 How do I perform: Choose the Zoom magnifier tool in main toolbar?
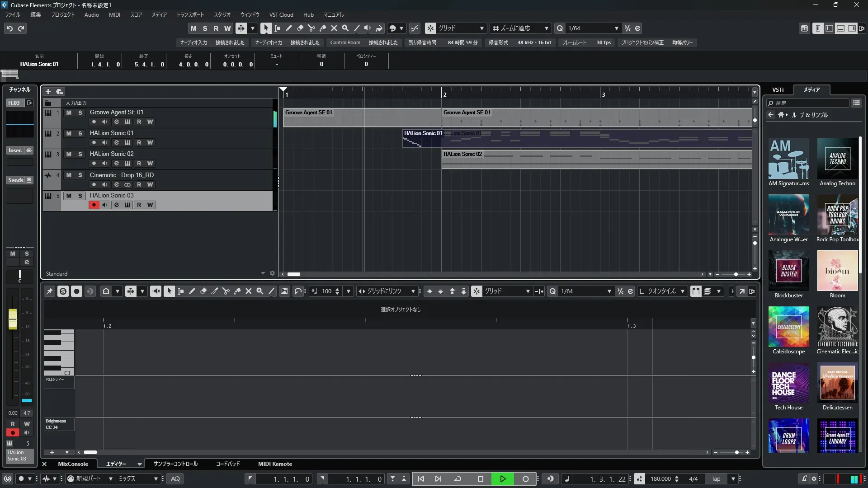click(x=345, y=28)
